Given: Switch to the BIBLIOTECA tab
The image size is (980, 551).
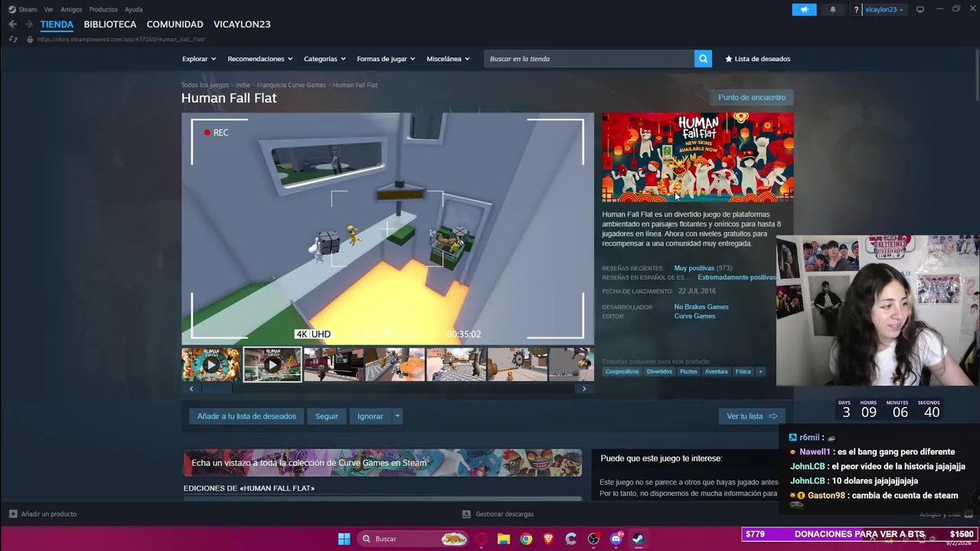Looking at the screenshot, I should [x=110, y=24].
